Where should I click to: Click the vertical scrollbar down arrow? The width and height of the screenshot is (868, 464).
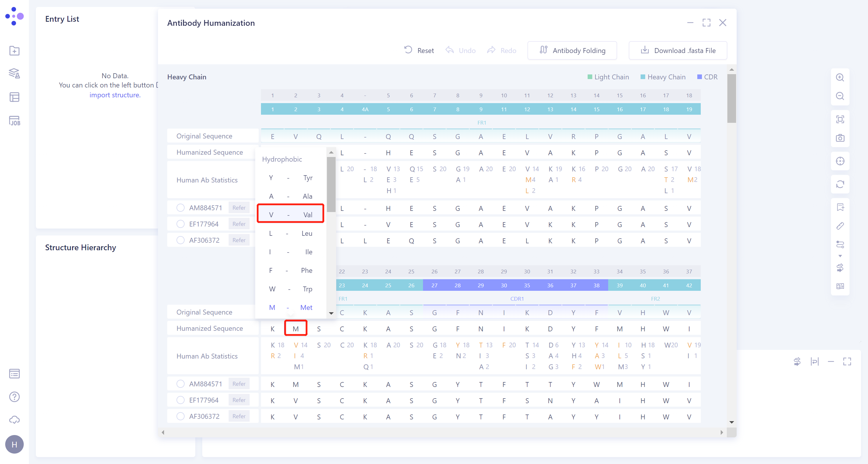(x=731, y=422)
